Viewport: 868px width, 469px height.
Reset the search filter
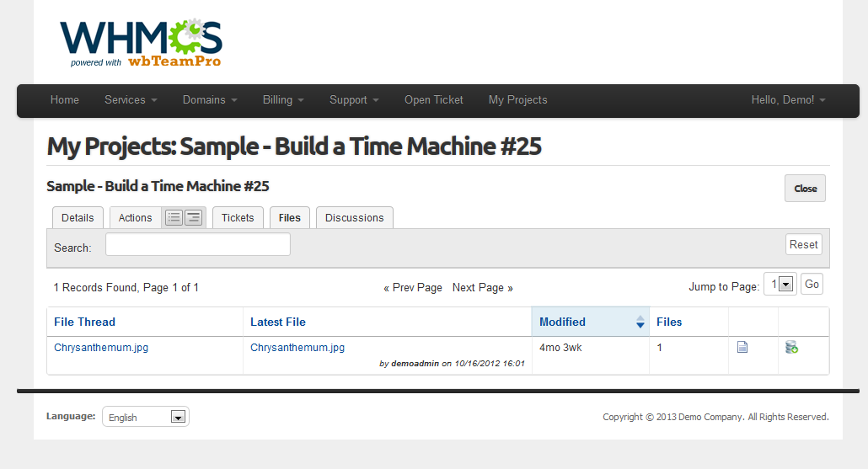[803, 245]
